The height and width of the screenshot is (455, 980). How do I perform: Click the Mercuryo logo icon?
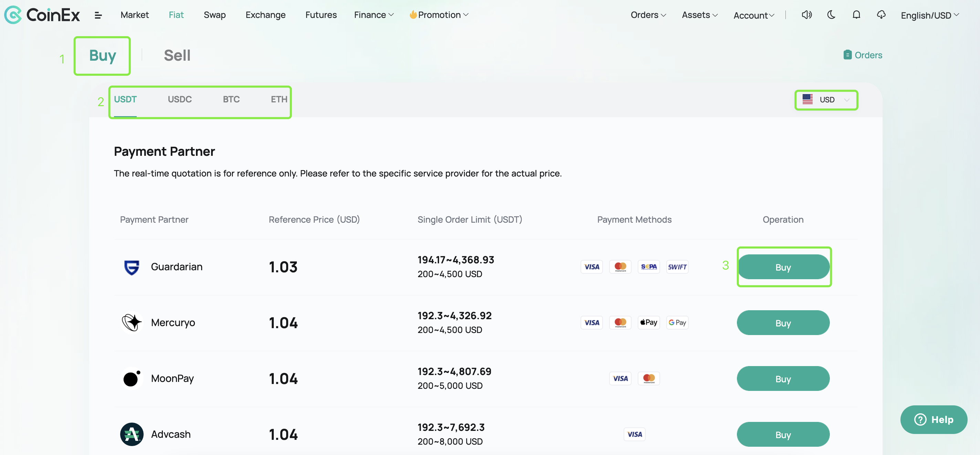coord(132,323)
